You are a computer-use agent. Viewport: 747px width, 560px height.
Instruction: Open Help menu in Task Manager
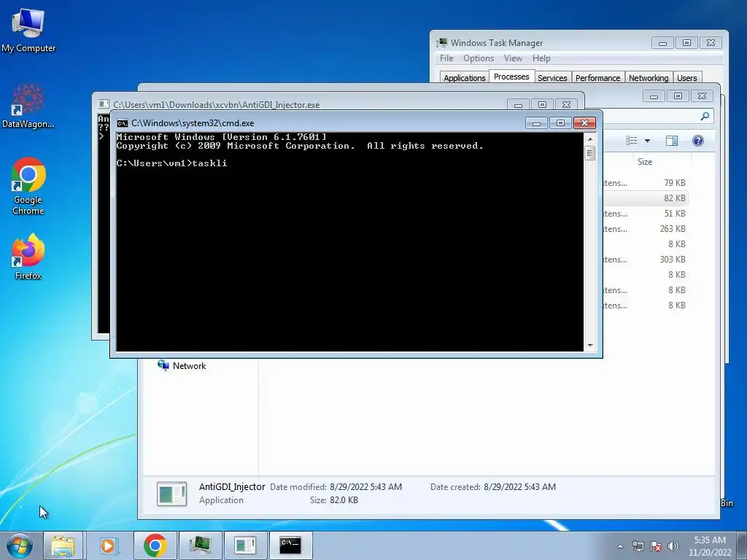pyautogui.click(x=542, y=58)
